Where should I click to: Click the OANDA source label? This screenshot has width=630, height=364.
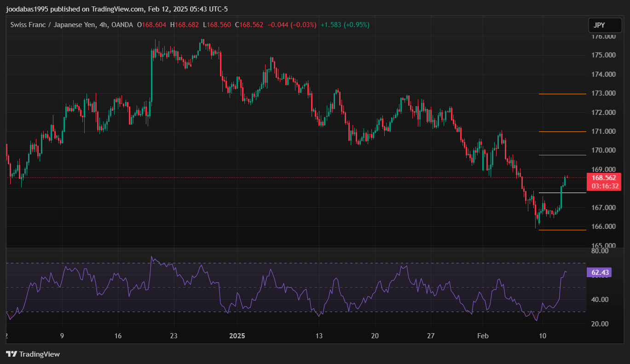(122, 25)
